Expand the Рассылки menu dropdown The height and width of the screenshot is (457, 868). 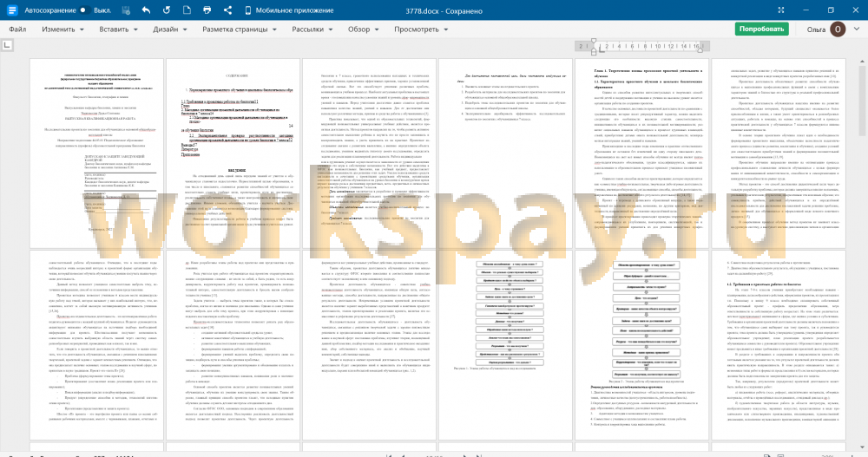[312, 29]
